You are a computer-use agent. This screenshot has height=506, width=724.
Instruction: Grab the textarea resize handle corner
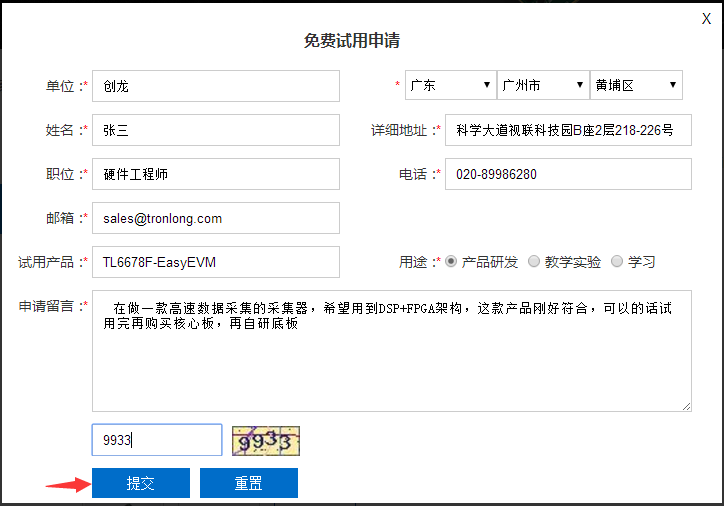[x=686, y=406]
